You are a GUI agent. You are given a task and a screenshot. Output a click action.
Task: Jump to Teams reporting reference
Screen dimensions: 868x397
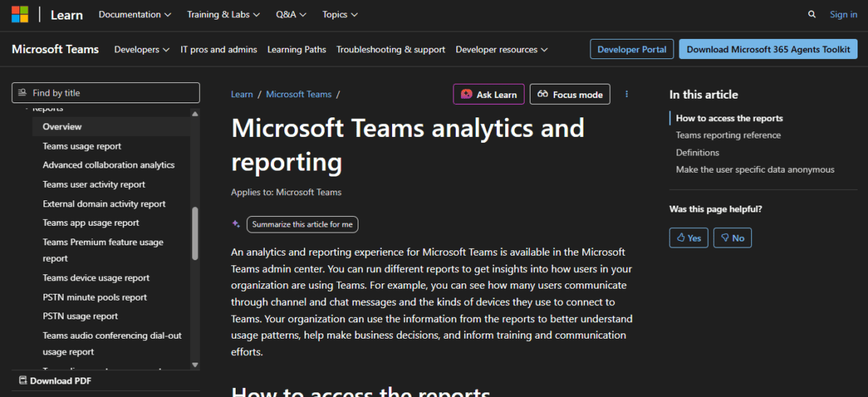coord(728,135)
